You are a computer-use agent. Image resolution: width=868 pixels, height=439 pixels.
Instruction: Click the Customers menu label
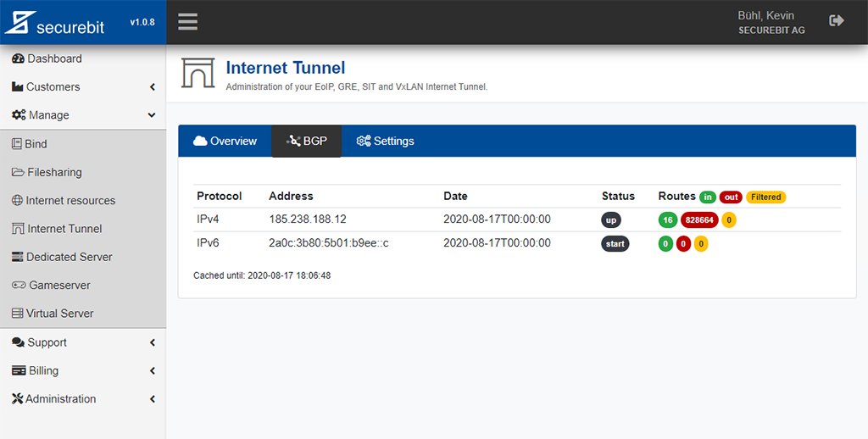click(x=53, y=87)
